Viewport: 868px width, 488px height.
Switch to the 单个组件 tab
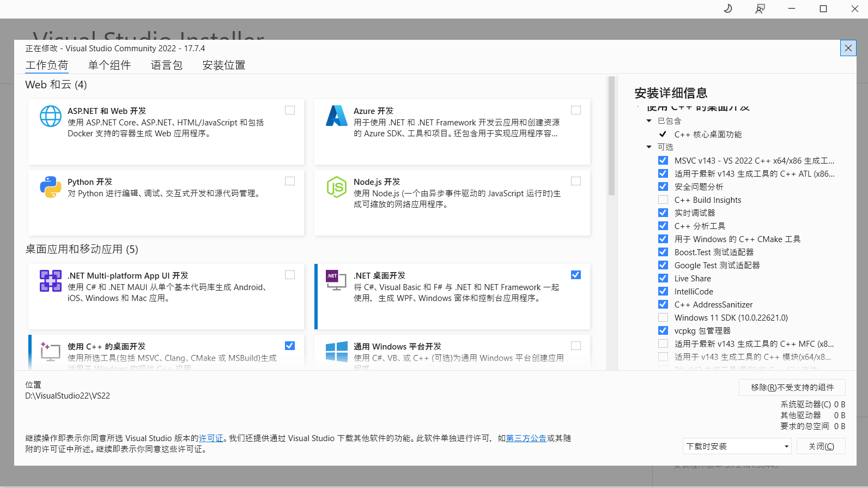[110, 65]
